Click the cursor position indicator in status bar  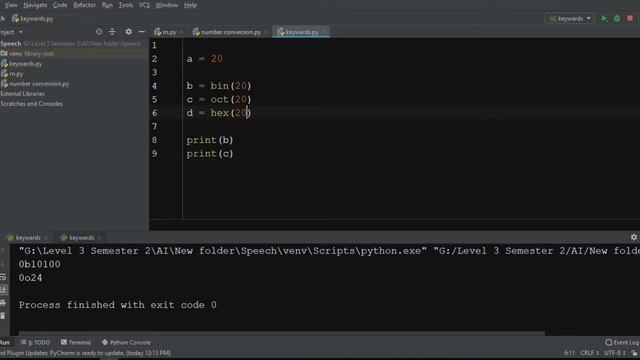click(569, 353)
